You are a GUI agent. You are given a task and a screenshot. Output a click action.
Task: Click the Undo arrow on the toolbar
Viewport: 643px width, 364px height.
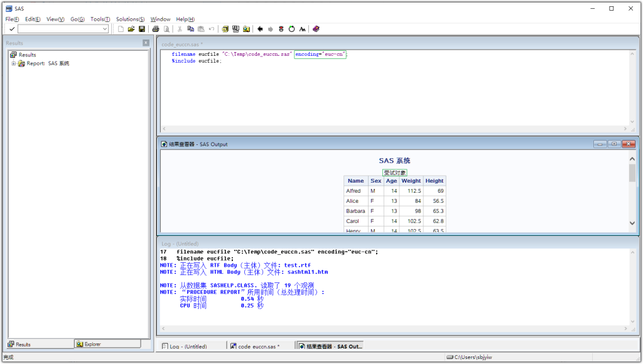click(211, 28)
